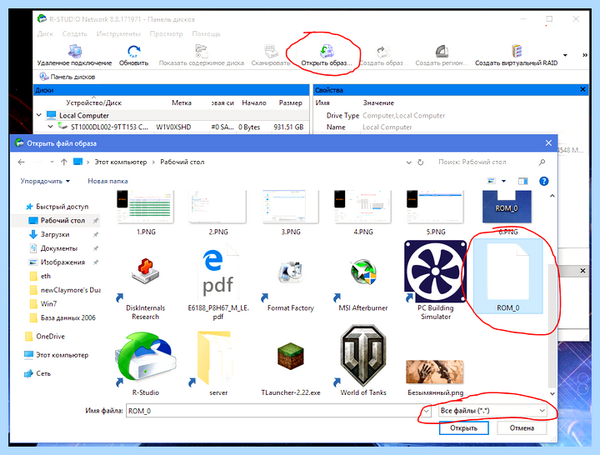Select the ST1000DL002-9TT153 disk row
The width and height of the screenshot is (600, 455).
pyautogui.click(x=171, y=127)
